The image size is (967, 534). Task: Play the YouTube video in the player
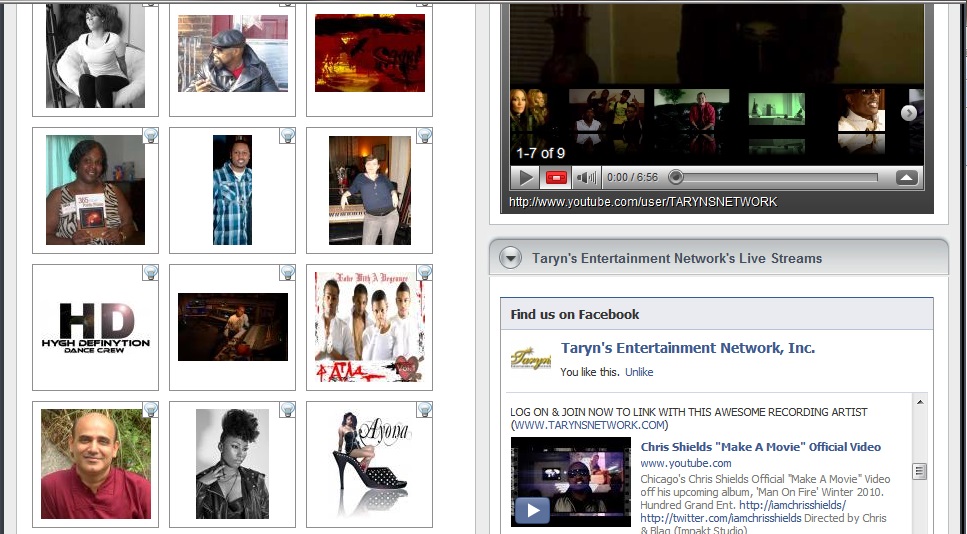coord(526,178)
